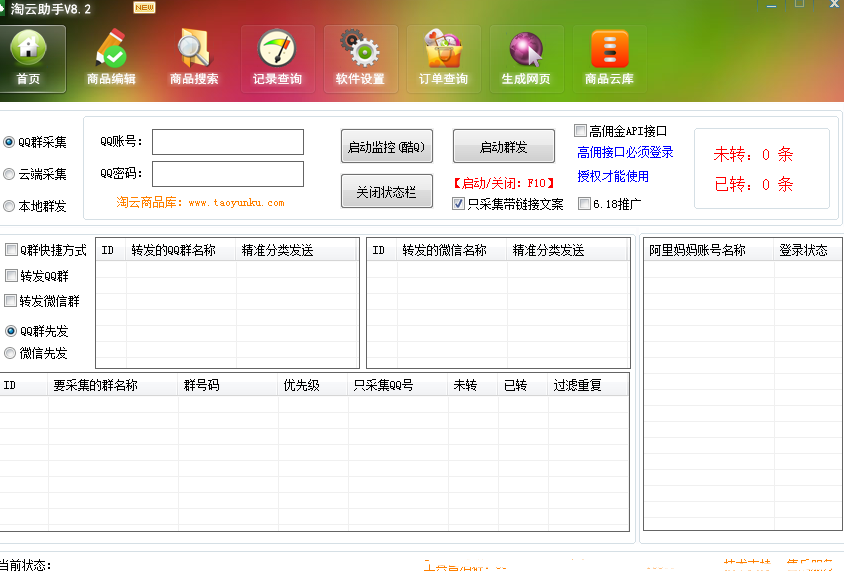Select 微信先发 send WeChat first
This screenshot has width=844, height=577.
11,352
